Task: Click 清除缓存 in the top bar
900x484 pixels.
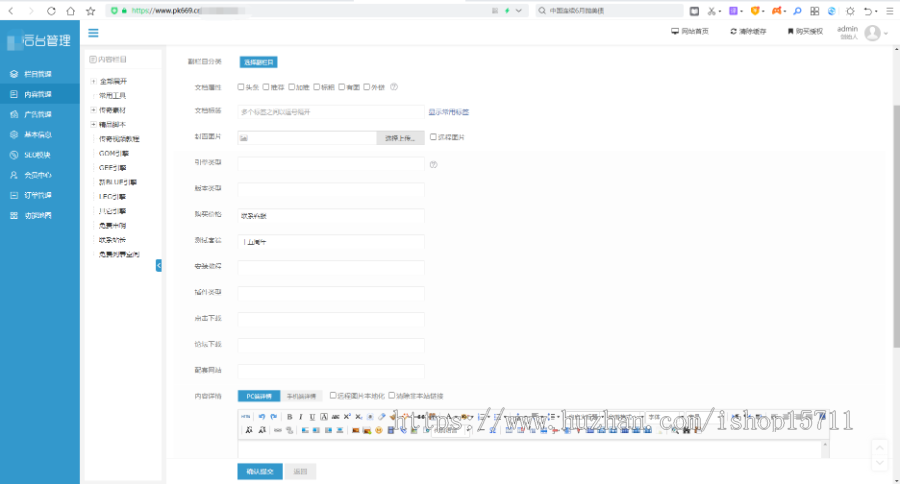Action: coord(748,32)
